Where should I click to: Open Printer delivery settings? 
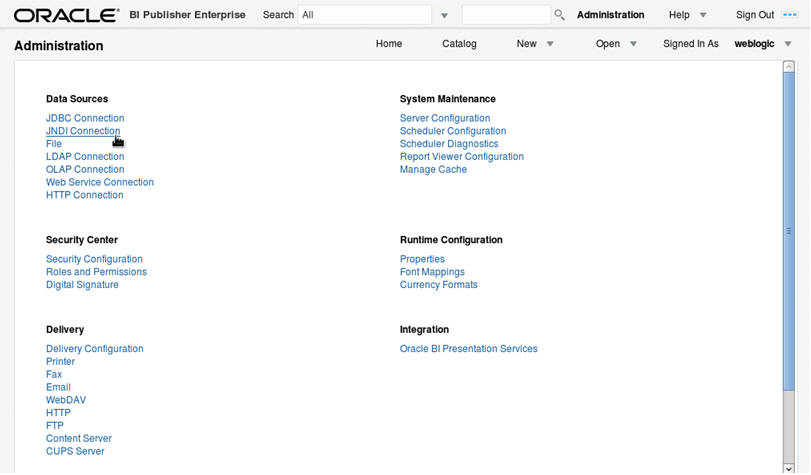pyautogui.click(x=60, y=361)
